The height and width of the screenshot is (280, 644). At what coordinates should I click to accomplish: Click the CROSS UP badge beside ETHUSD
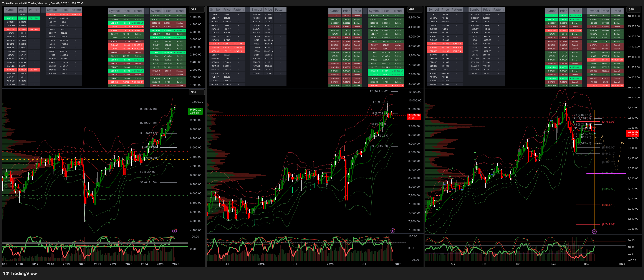(398, 74)
